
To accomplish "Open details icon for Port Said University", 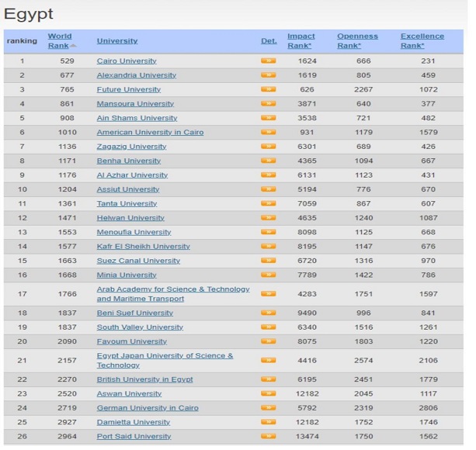I will tap(268, 436).
